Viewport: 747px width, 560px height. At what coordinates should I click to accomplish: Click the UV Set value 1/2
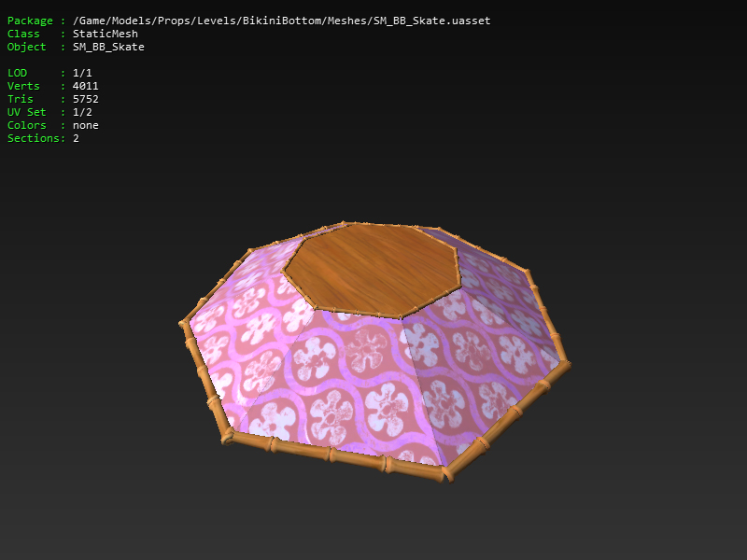click(x=82, y=112)
